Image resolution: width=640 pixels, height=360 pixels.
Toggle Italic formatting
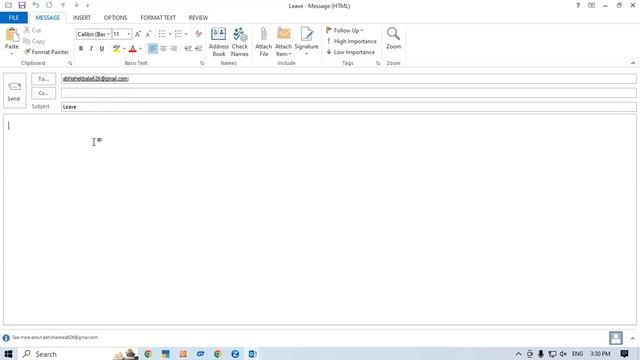tap(91, 49)
